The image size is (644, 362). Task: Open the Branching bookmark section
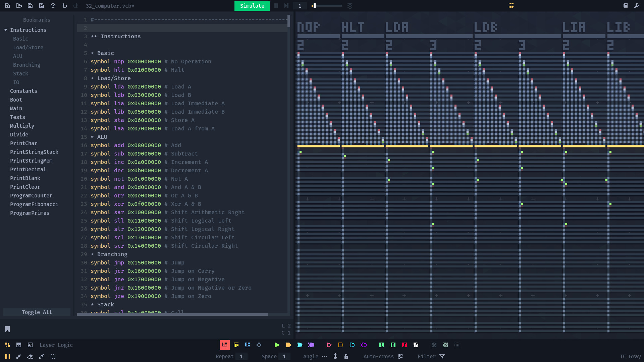click(x=26, y=65)
